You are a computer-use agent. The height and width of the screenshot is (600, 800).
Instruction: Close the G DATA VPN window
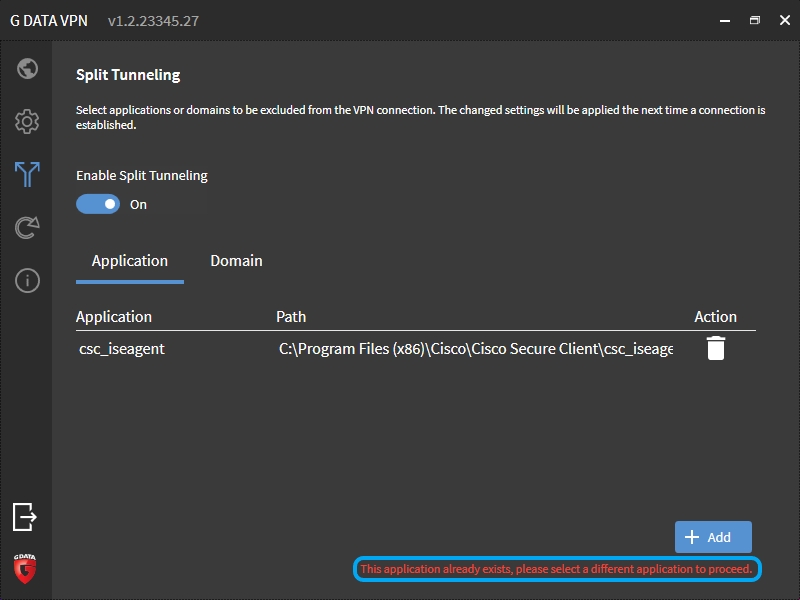pyautogui.click(x=785, y=20)
